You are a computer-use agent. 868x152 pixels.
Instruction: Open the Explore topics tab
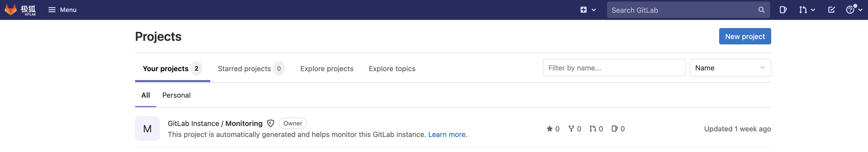pos(392,68)
